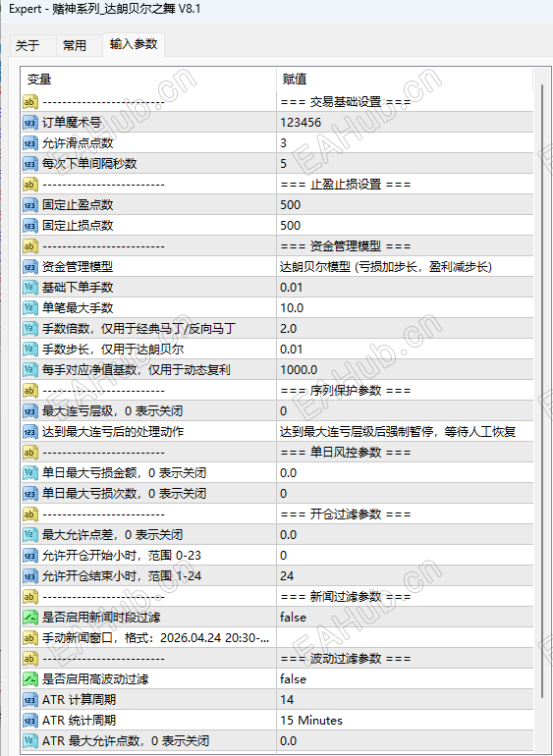Click the double icon beside 最大允许点差

(x=29, y=535)
